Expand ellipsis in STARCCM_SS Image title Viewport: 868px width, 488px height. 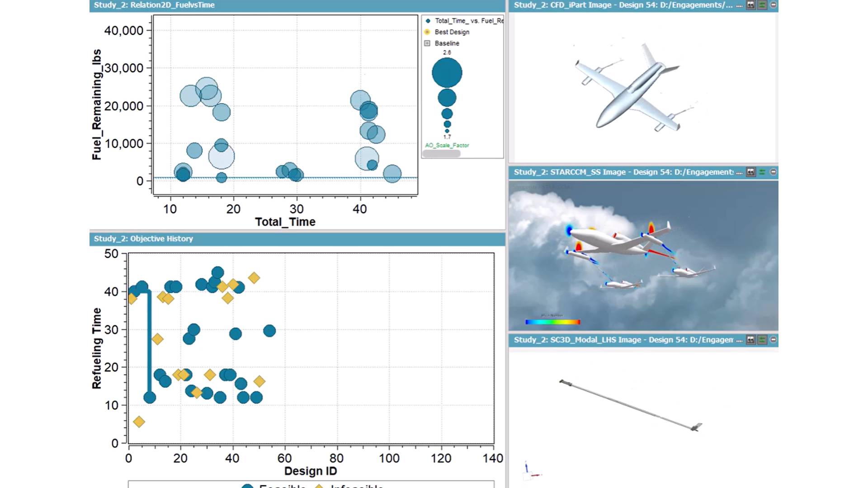pyautogui.click(x=739, y=173)
